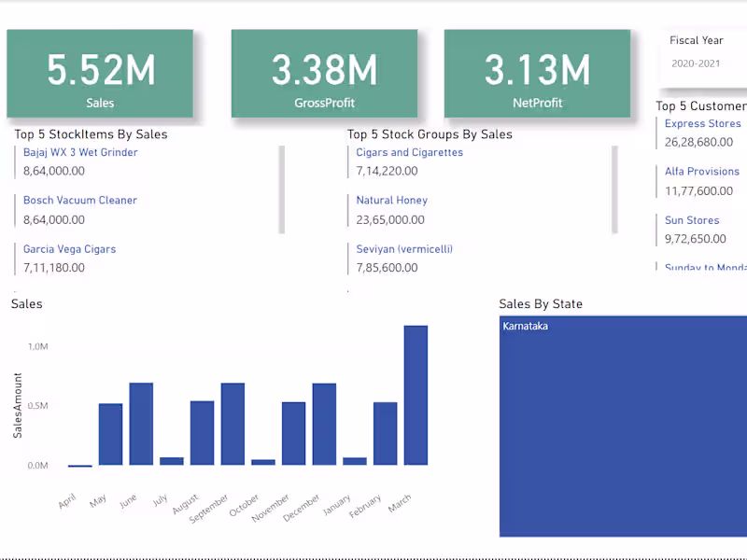Click Bosch Vacuum Cleaner stock item
Screen dimensions: 747x560
[80, 200]
